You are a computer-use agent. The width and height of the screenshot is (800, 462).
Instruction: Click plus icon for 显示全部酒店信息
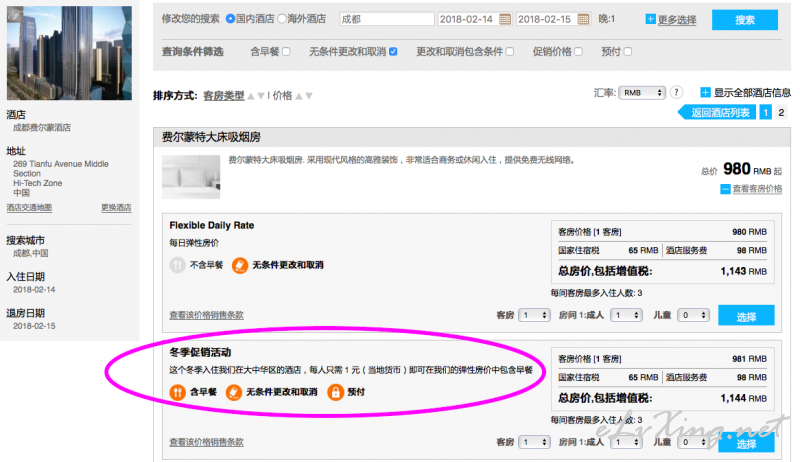[705, 92]
